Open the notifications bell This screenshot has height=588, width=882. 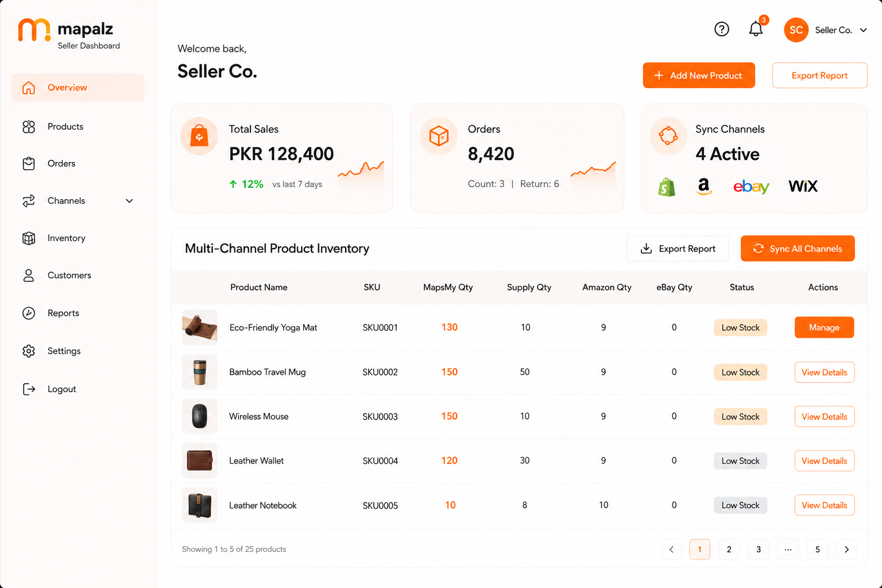tap(756, 29)
